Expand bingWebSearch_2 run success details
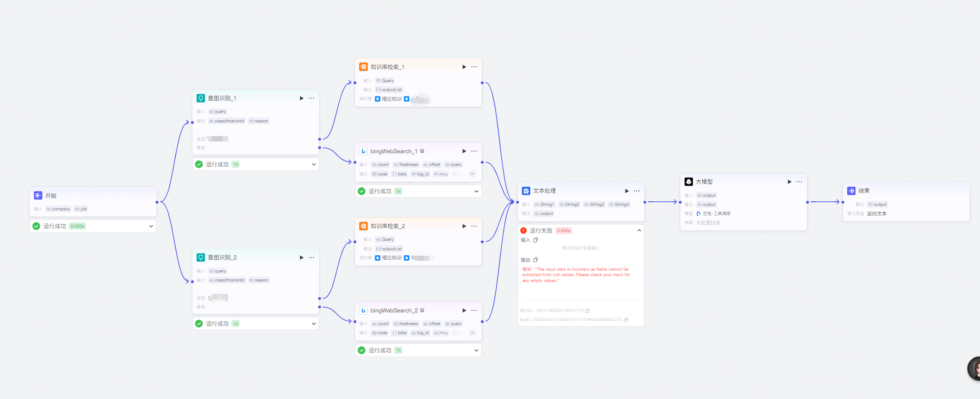This screenshot has height=399, width=980. coord(476,350)
